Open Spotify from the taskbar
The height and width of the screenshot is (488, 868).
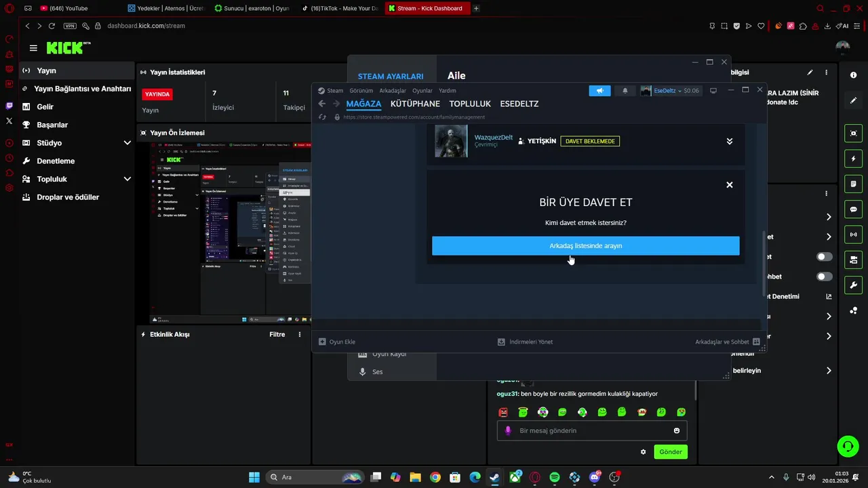coord(555,477)
